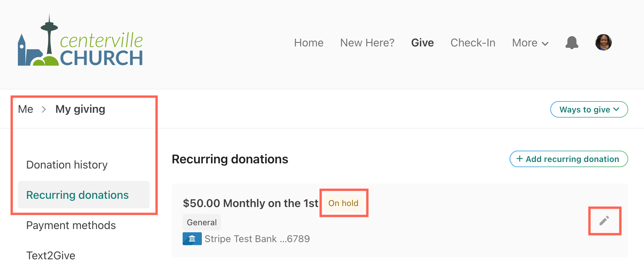Click the bank icon beside Stripe Test Bank
Viewport: 644px width, 271px height.
pos(192,239)
